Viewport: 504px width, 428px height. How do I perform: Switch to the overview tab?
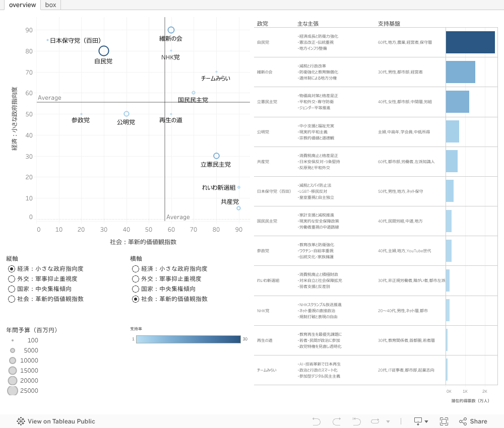coord(22,5)
